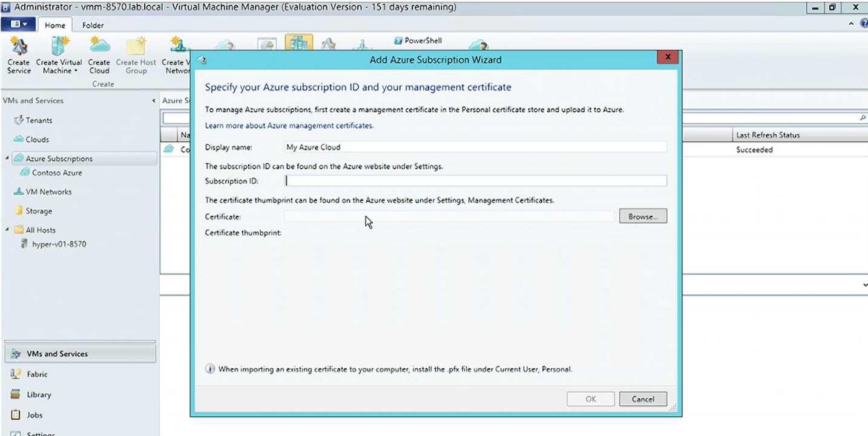Collapse the VMs and Services pane
The height and width of the screenshot is (436, 868).
tap(154, 101)
